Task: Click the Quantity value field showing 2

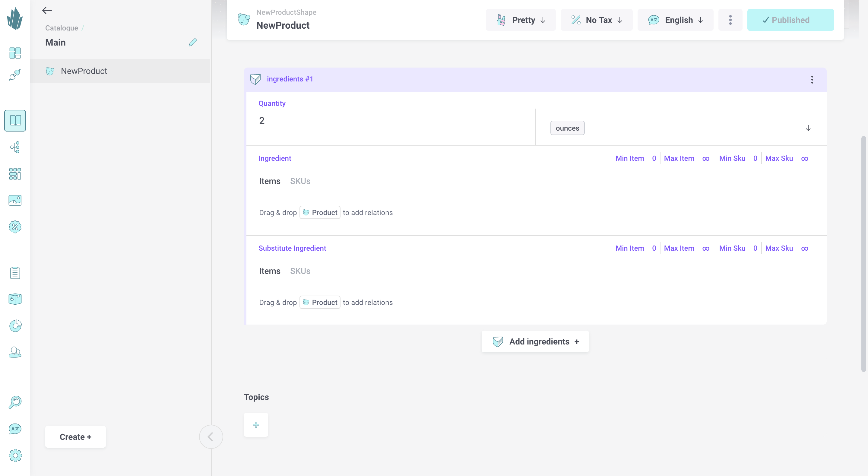Action: (391, 121)
